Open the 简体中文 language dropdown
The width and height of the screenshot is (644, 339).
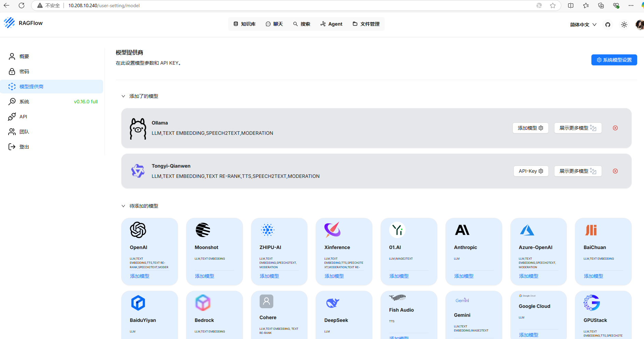pyautogui.click(x=583, y=25)
